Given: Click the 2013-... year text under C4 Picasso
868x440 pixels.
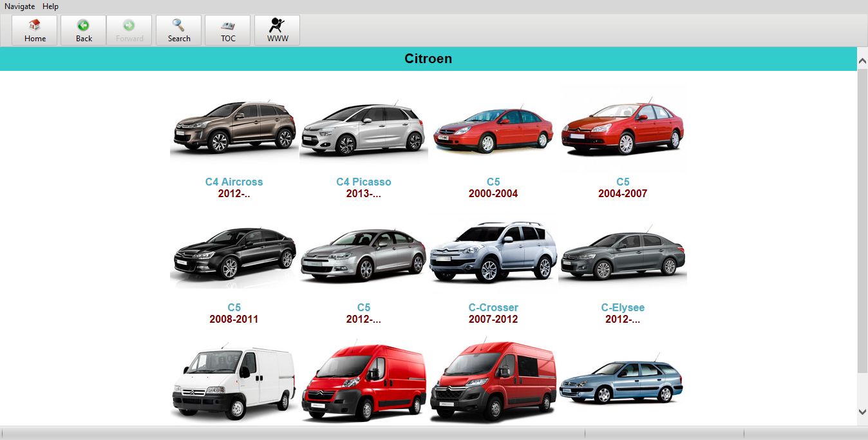Looking at the screenshot, I should pyautogui.click(x=364, y=193).
